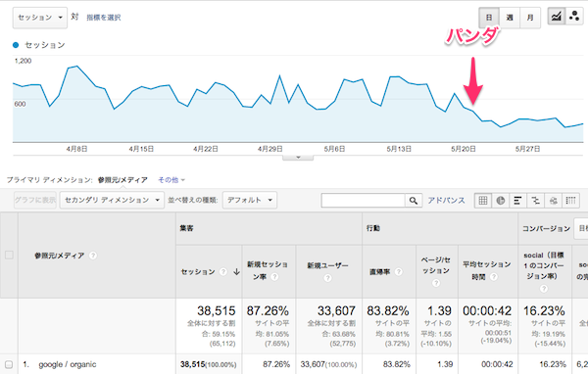Select the 週 (week) interval tab
Screen dimensions: 588x374
510,18
